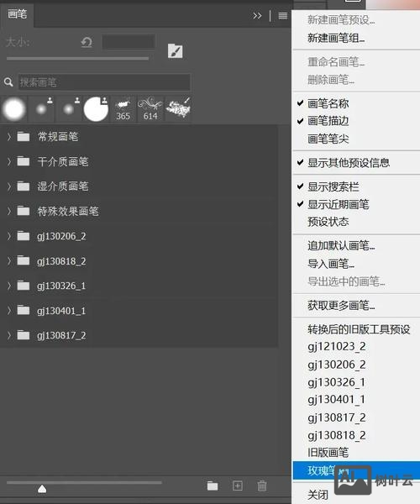Expand the gj130818_2 brush group

point(9,261)
